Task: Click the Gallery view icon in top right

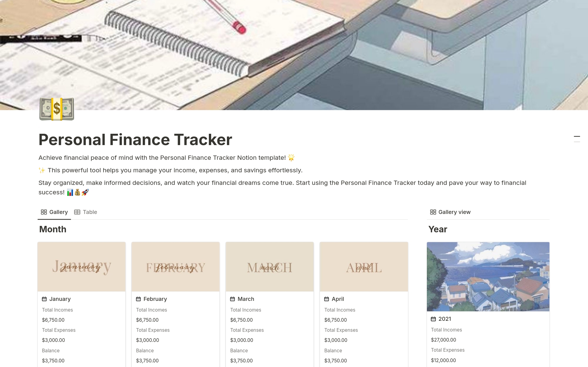Action: pyautogui.click(x=433, y=212)
